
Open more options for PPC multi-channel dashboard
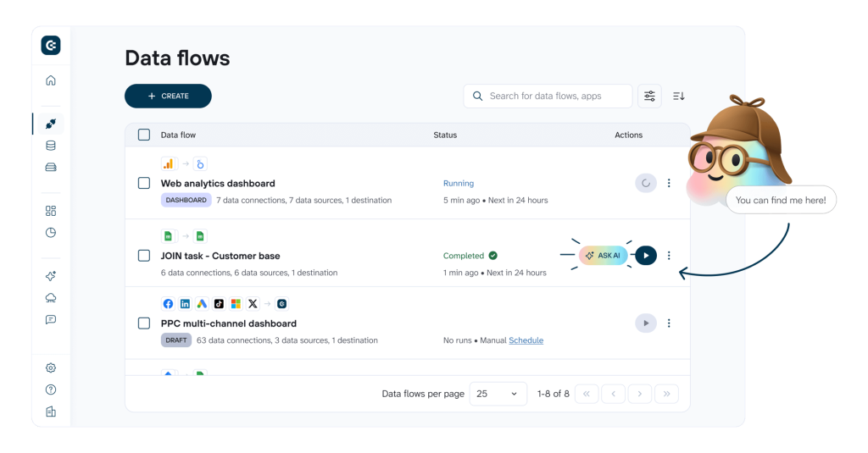click(669, 323)
